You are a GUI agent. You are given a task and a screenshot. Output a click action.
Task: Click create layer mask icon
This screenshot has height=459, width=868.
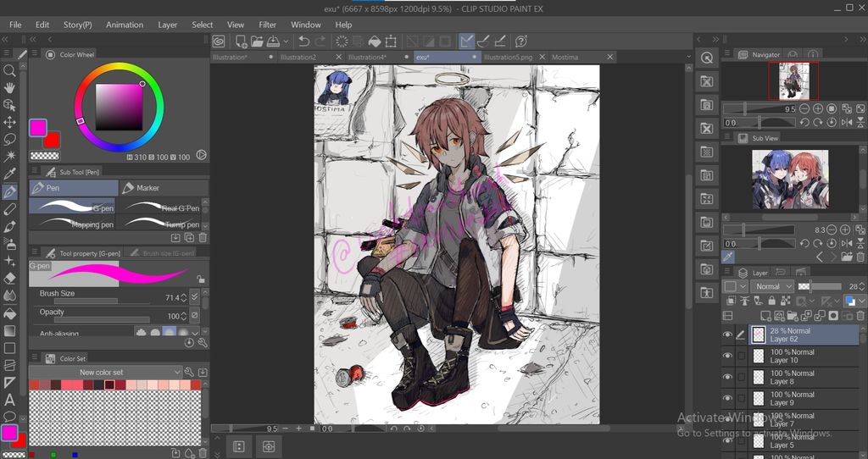tap(833, 316)
